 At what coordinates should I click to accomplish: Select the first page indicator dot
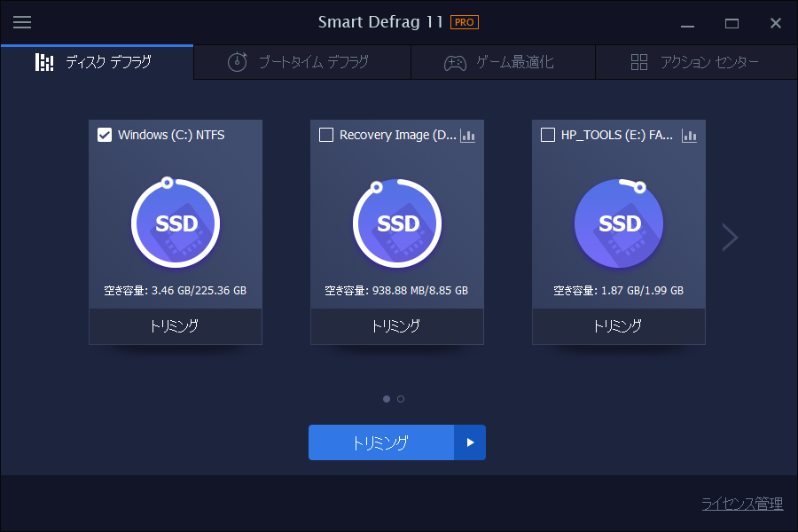(x=387, y=399)
